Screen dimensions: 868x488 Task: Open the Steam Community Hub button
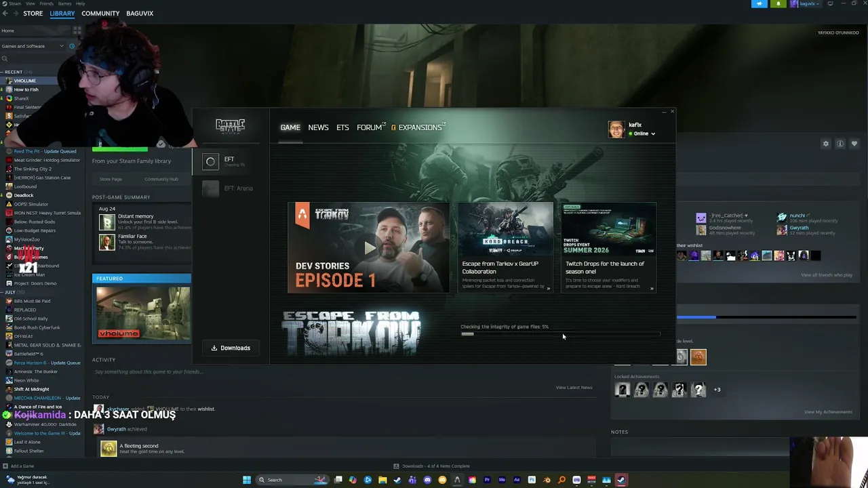click(161, 179)
